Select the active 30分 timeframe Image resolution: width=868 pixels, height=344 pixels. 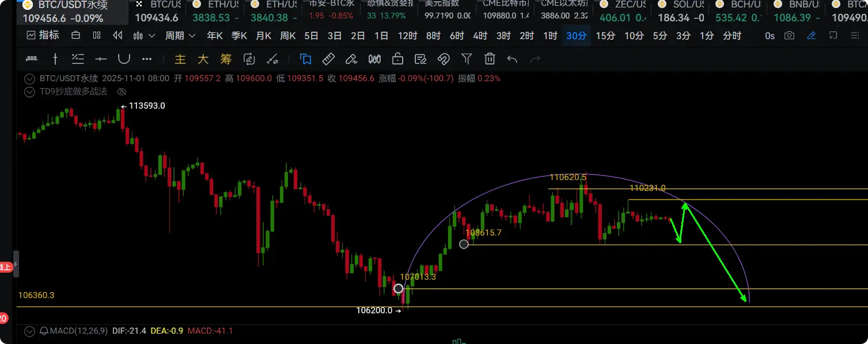click(x=576, y=36)
